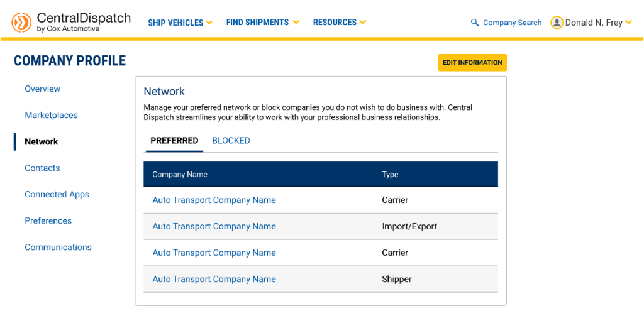Click the user avatar icon

pyautogui.click(x=557, y=23)
